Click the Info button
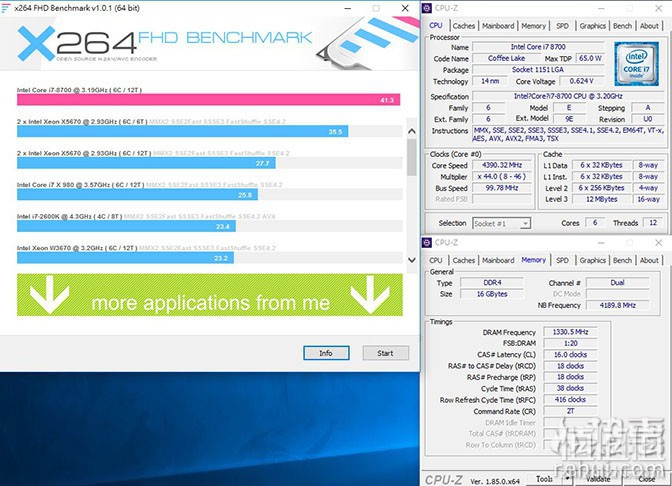 [326, 353]
